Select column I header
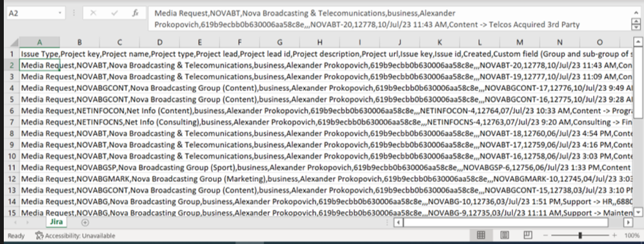The width and height of the screenshot is (644, 244). click(x=359, y=43)
